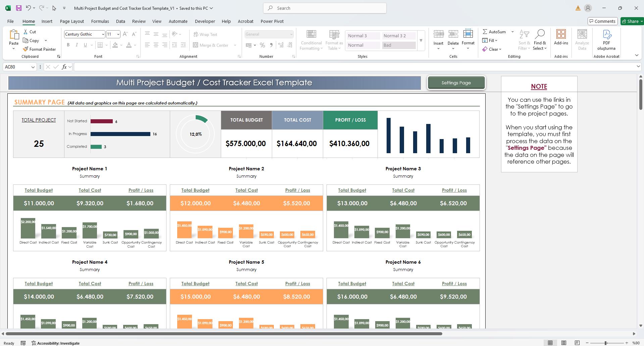Click the Paste clipboard icon
This screenshot has height=346, width=644.
click(x=14, y=35)
